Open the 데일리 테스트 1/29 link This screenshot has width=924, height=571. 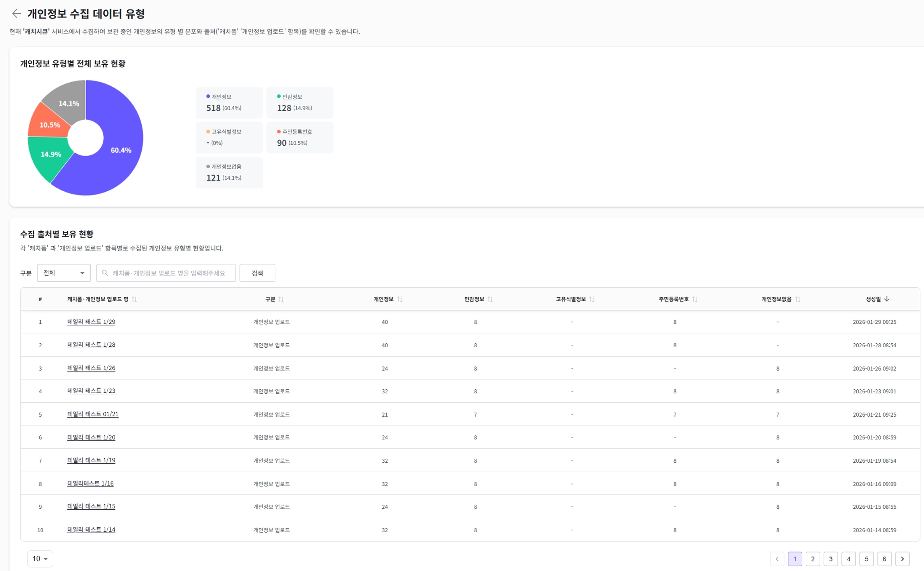(91, 322)
